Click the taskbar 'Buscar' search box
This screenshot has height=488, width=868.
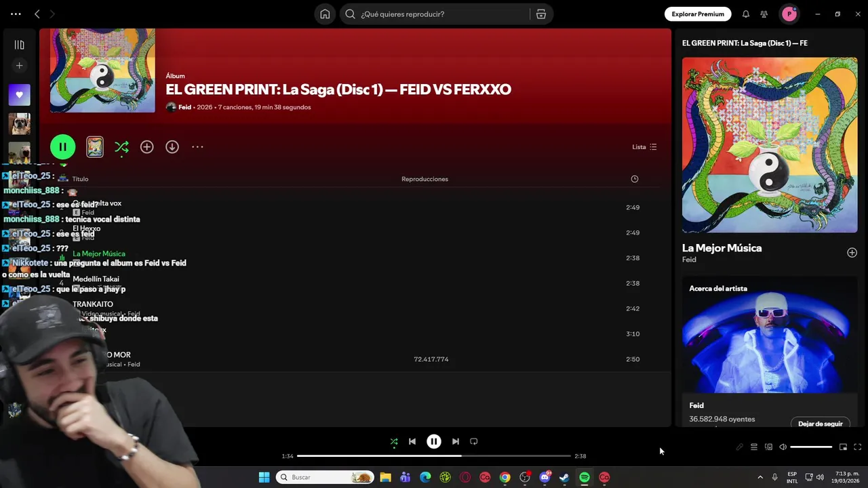pyautogui.click(x=325, y=477)
